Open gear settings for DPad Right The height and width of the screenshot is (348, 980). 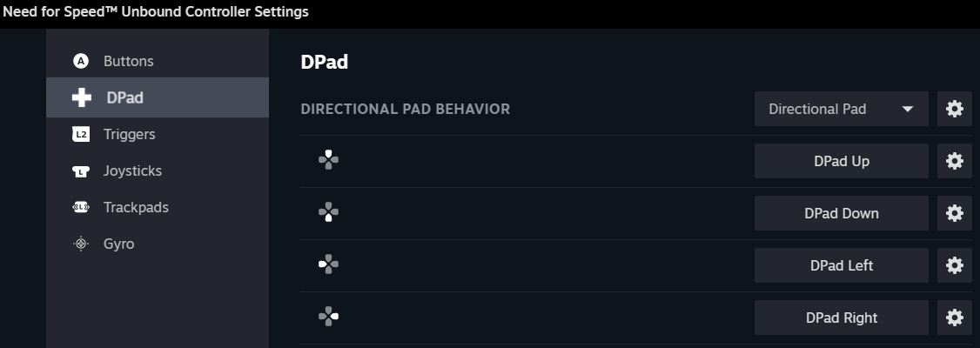click(954, 318)
